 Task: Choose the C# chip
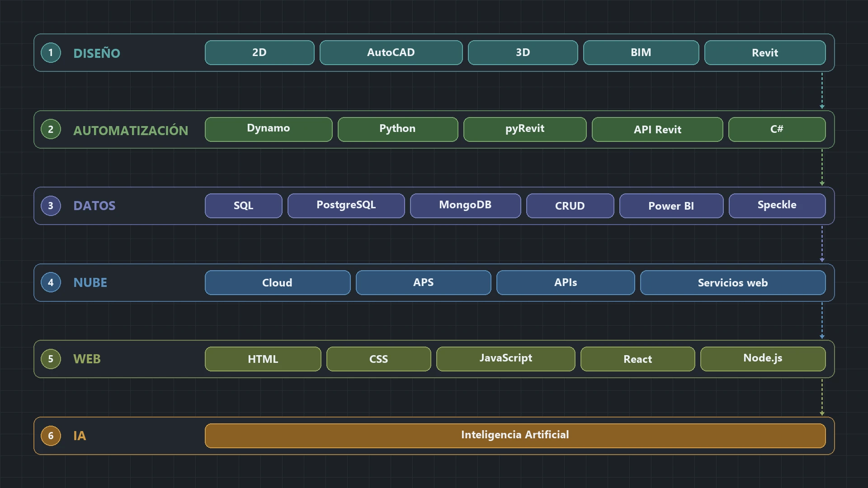(777, 130)
